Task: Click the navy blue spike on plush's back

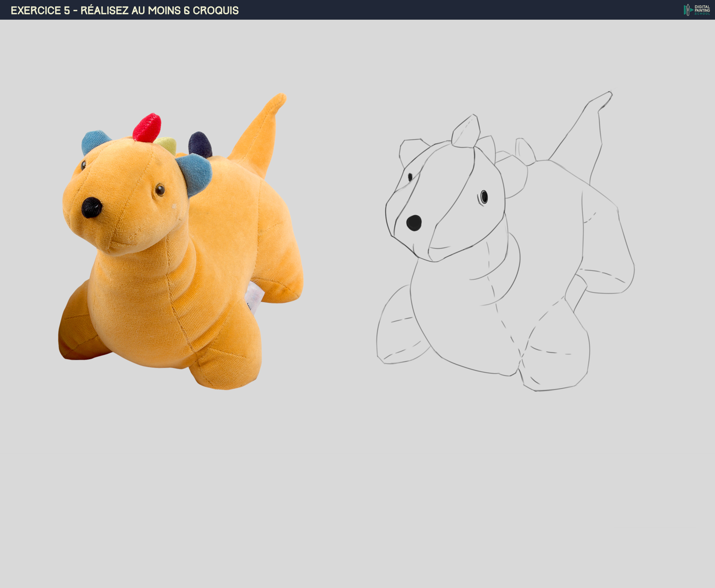Action: pos(200,145)
